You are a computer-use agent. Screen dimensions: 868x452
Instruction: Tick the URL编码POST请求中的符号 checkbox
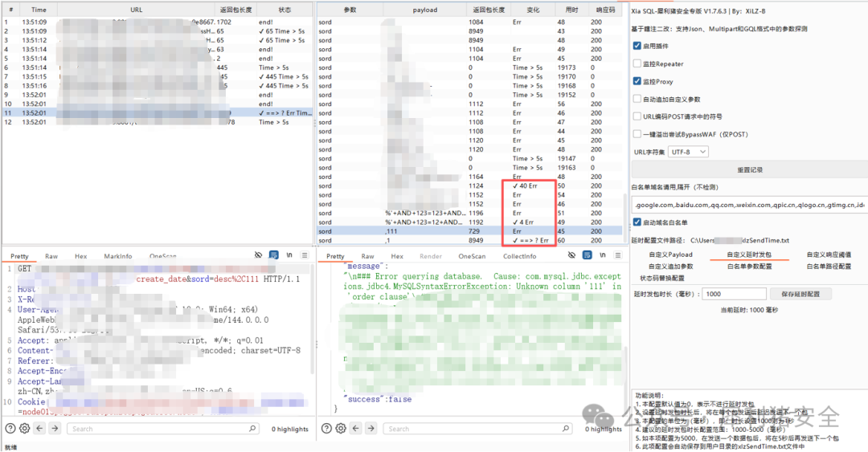tap(637, 116)
